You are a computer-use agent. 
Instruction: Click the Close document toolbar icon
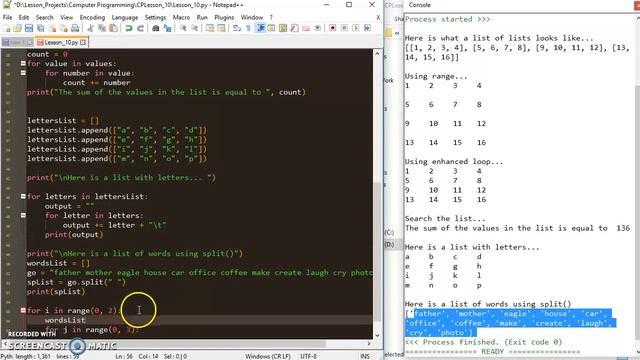pyautogui.click(x=52, y=28)
